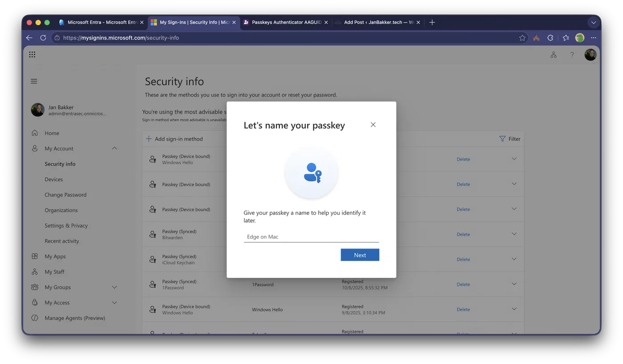
Task: Delete the 1Password synced passkey
Action: pos(463,284)
